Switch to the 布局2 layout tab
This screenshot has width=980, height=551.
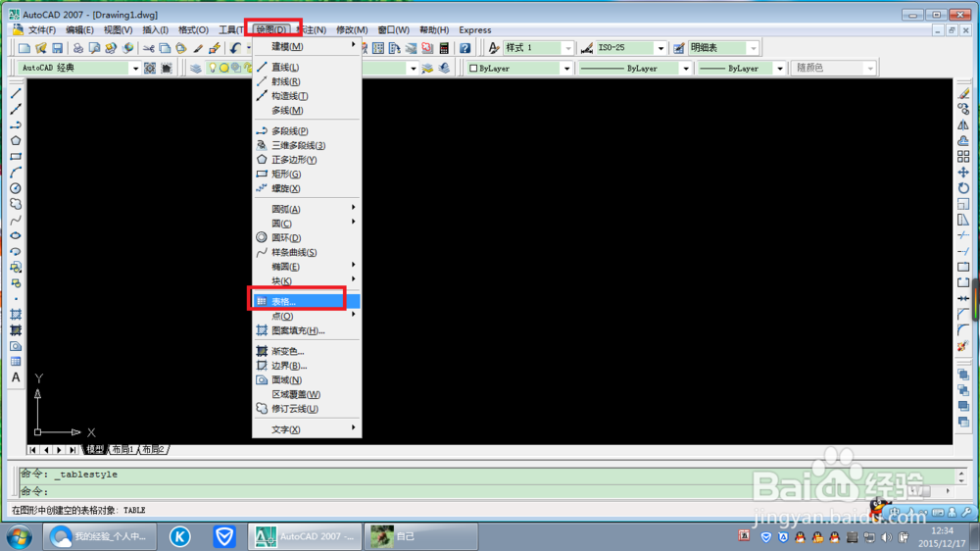(x=153, y=450)
